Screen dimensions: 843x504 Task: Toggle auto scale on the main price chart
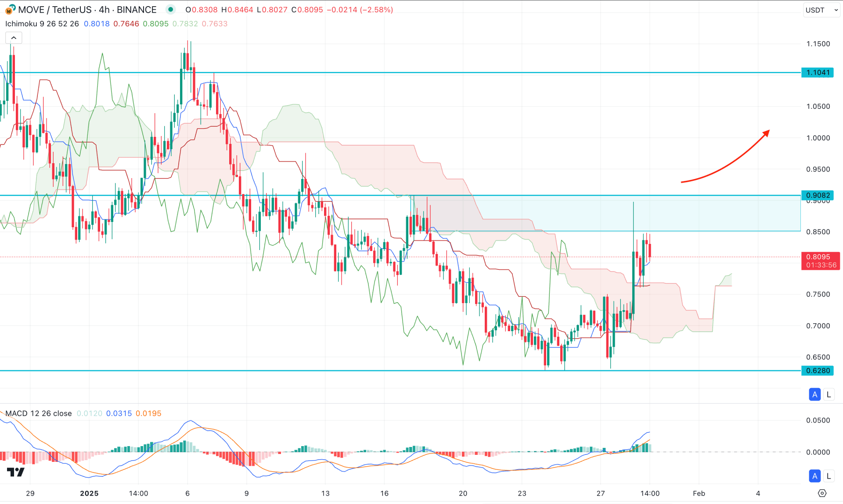[x=814, y=394]
